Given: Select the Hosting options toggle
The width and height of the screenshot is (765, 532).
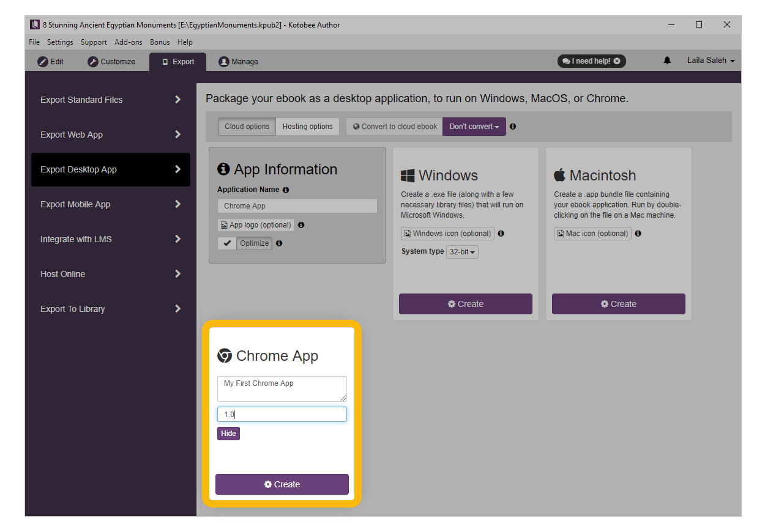Looking at the screenshot, I should [308, 127].
